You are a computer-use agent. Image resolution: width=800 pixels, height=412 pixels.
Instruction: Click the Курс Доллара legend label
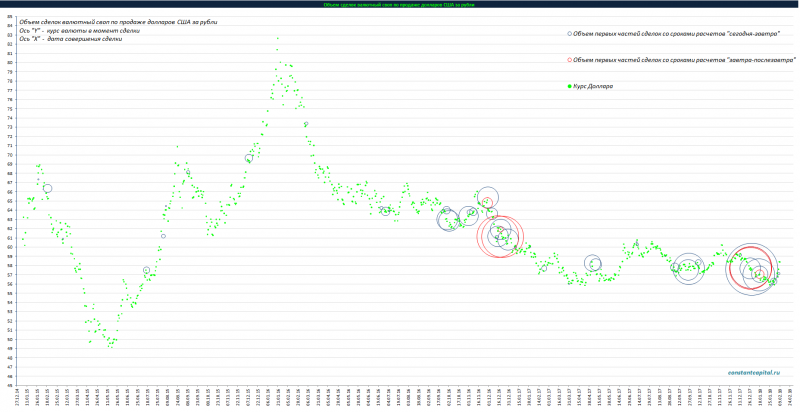595,86
